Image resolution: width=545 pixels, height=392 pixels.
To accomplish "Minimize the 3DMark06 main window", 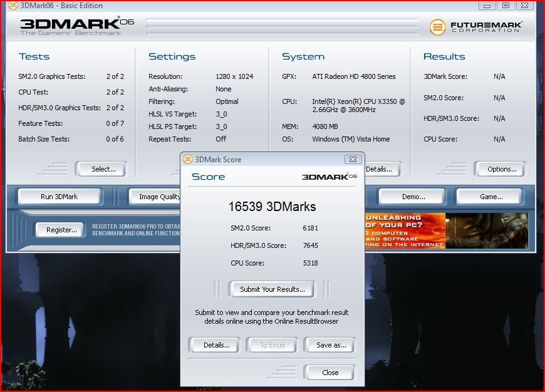I will pos(487,6).
